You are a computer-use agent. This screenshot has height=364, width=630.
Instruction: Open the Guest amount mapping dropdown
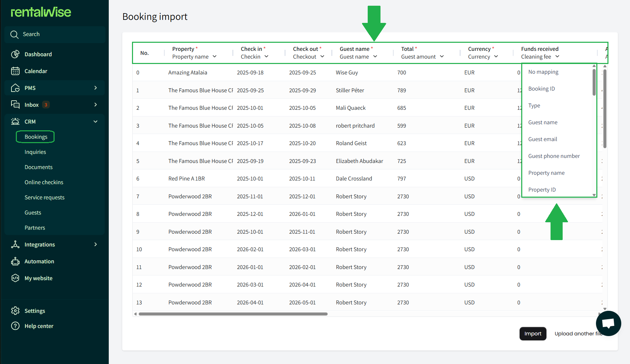(422, 57)
